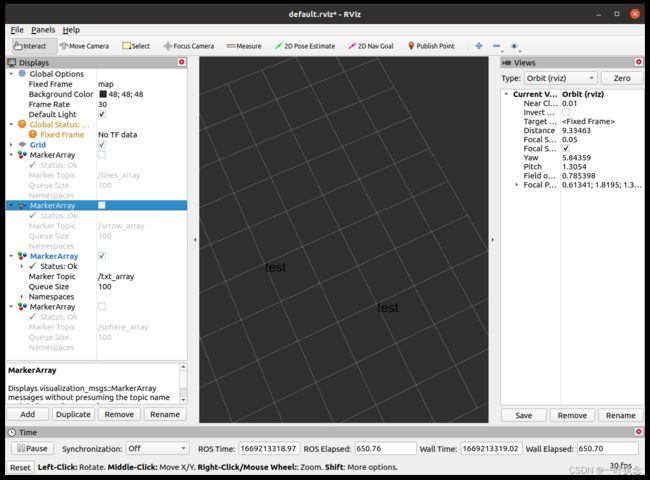Click the ROS Time field

pyautogui.click(x=269, y=448)
